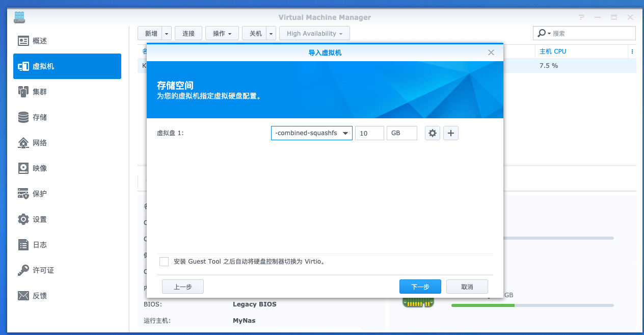644x335 pixels.
Task: Open disk advanced settings via the gear icon
Action: tap(432, 133)
